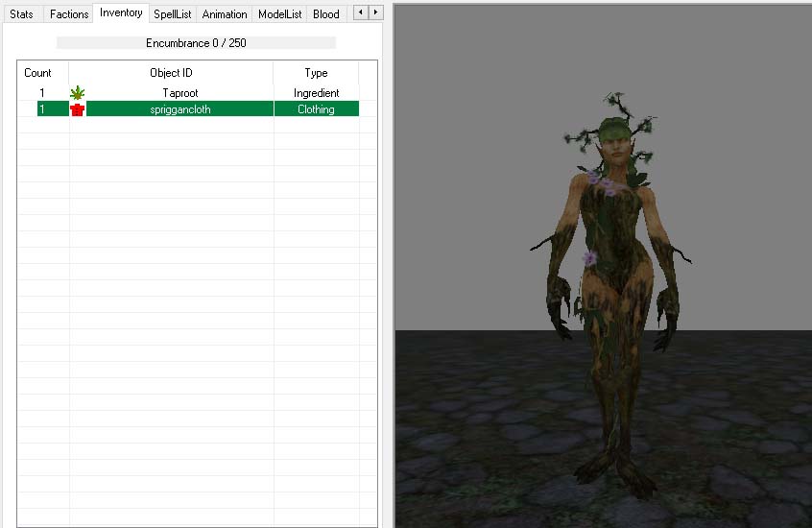Click the Ingredient type cell
Screen dimensions: 812x528
point(316,93)
